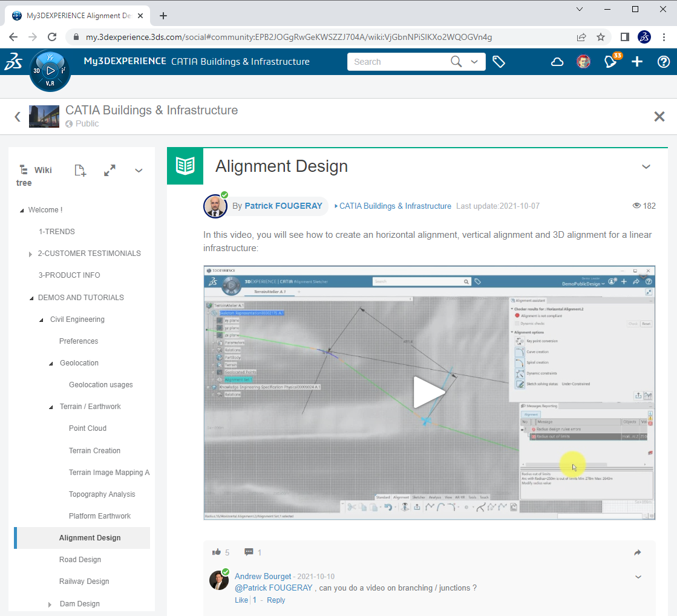Image resolution: width=677 pixels, height=616 pixels.
Task: Expand the wiki tree panel to full screen
Action: (x=110, y=170)
